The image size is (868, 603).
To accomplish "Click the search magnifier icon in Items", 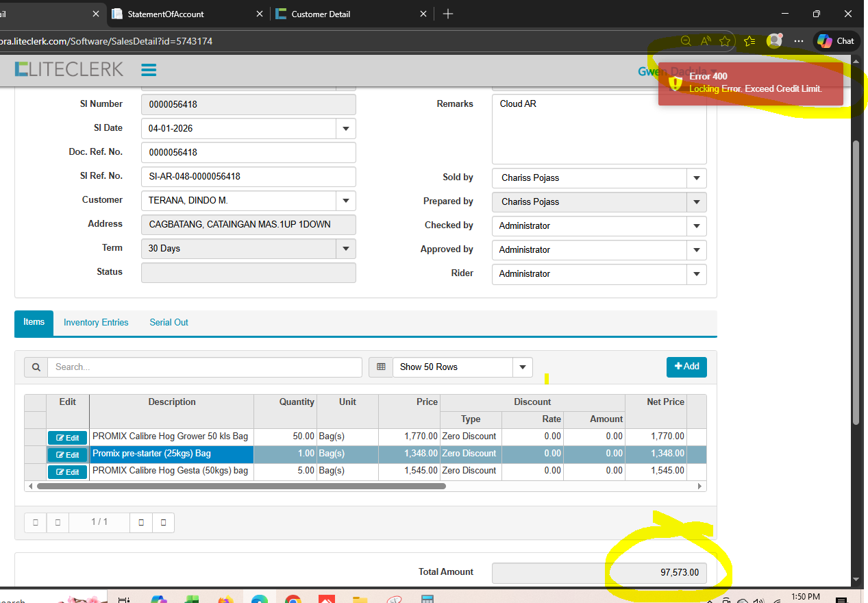I will pyautogui.click(x=36, y=367).
